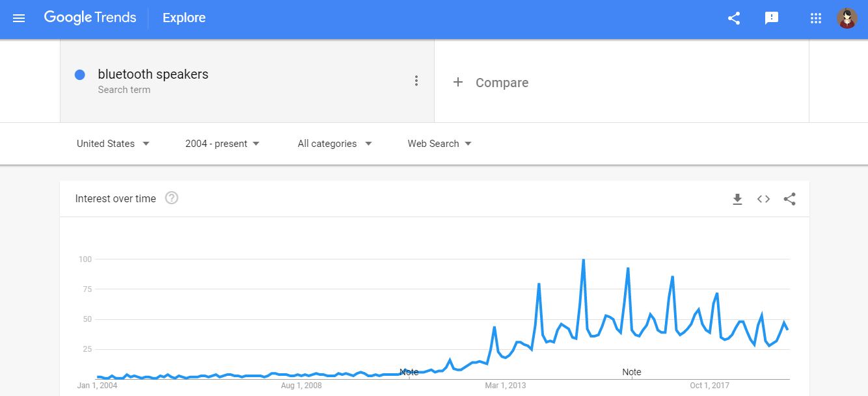868x396 pixels.
Task: Add a Compare search term
Action: (x=491, y=83)
